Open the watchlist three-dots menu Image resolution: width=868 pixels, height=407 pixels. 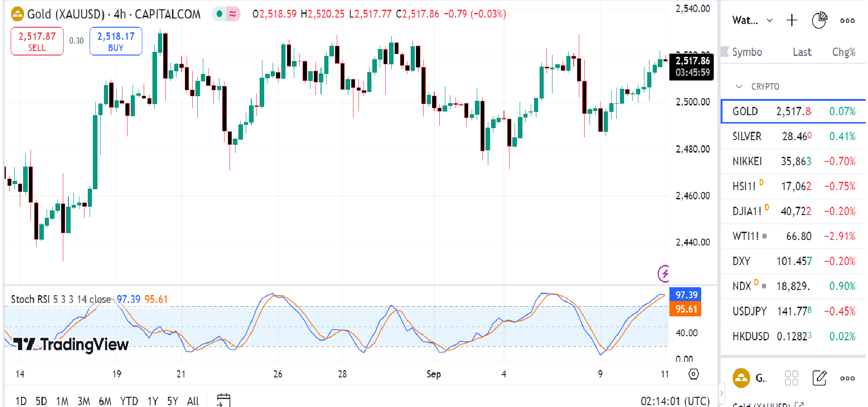847,20
